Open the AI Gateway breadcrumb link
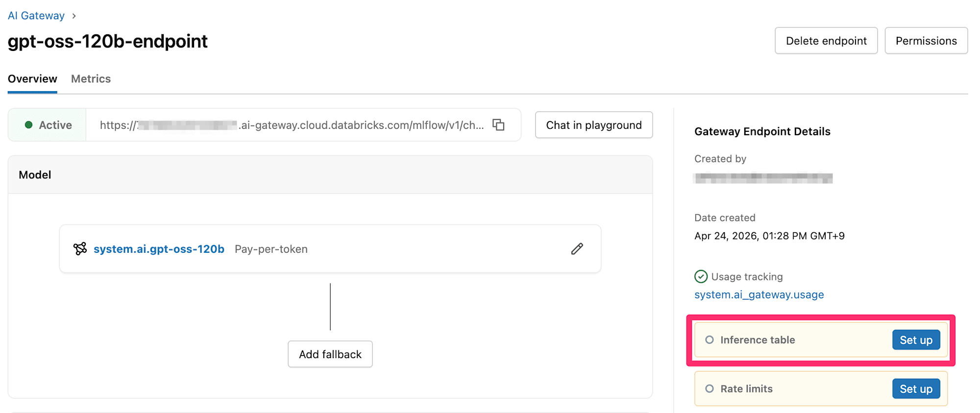This screenshot has width=980, height=413. (36, 16)
